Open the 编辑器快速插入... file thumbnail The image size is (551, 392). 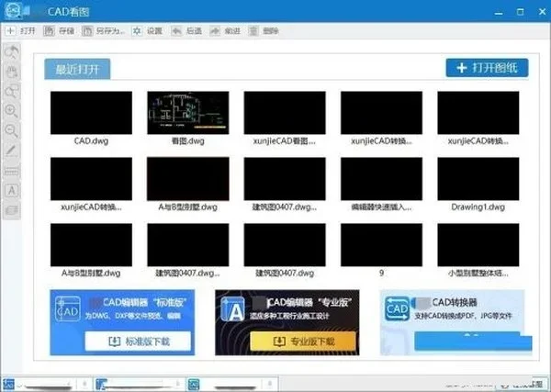tap(382, 179)
